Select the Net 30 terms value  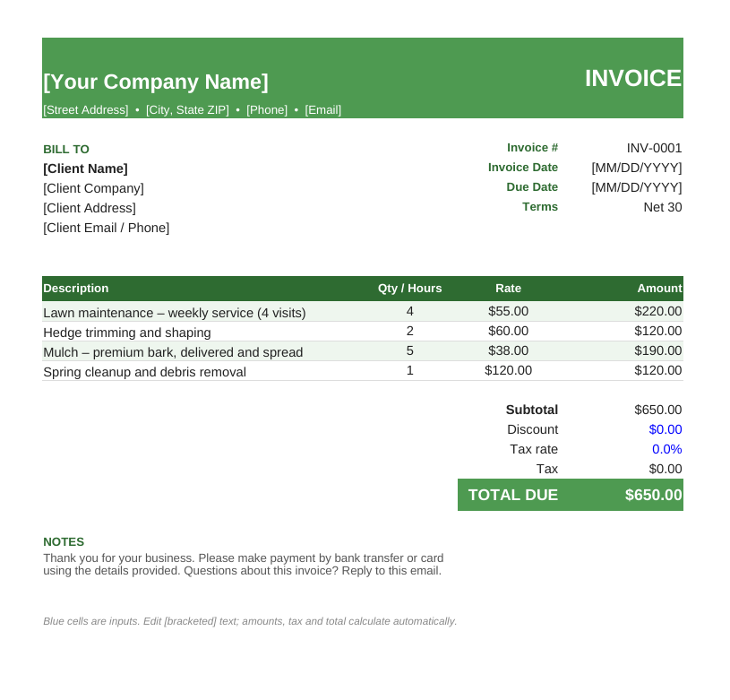tap(663, 207)
